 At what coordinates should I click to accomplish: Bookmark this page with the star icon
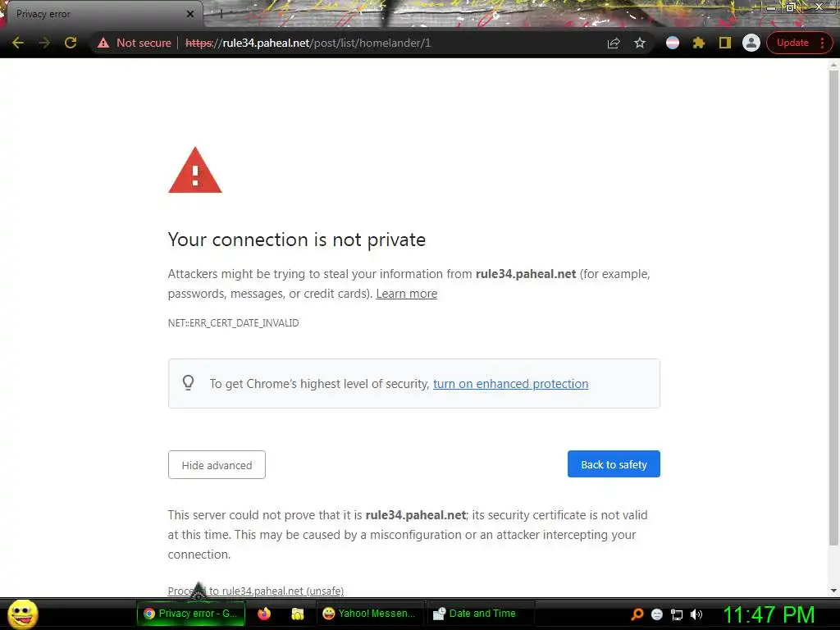(x=640, y=43)
